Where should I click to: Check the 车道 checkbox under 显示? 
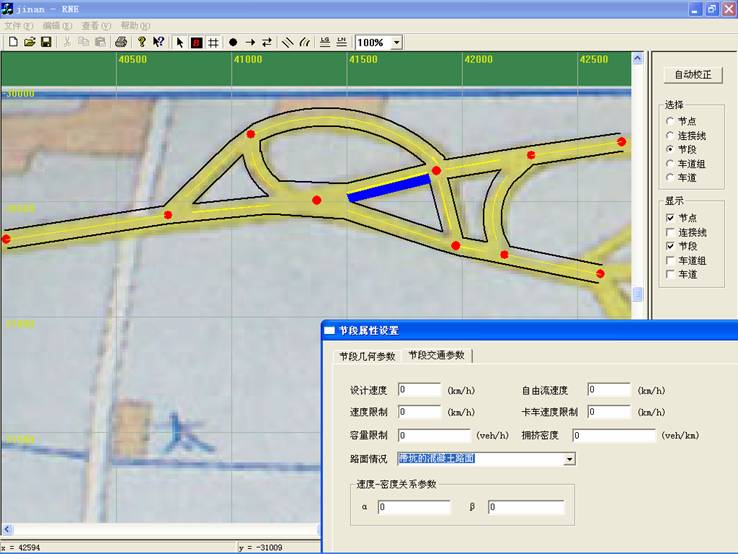(671, 274)
